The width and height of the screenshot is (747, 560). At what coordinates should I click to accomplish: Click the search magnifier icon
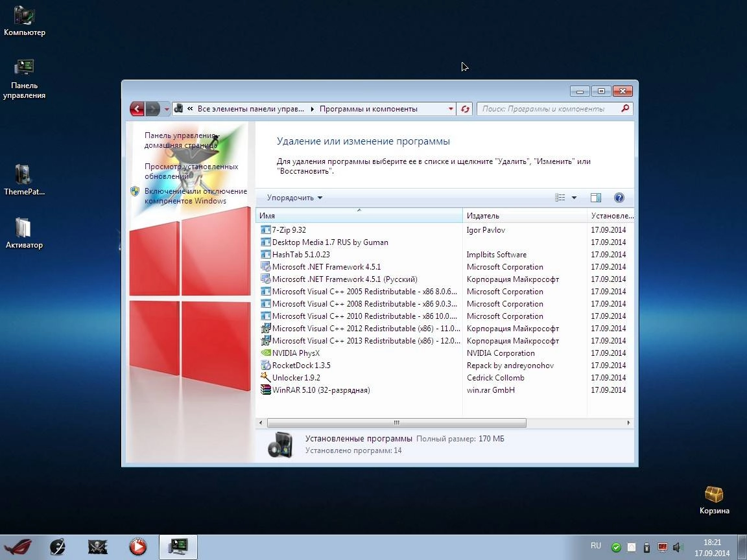click(x=624, y=109)
